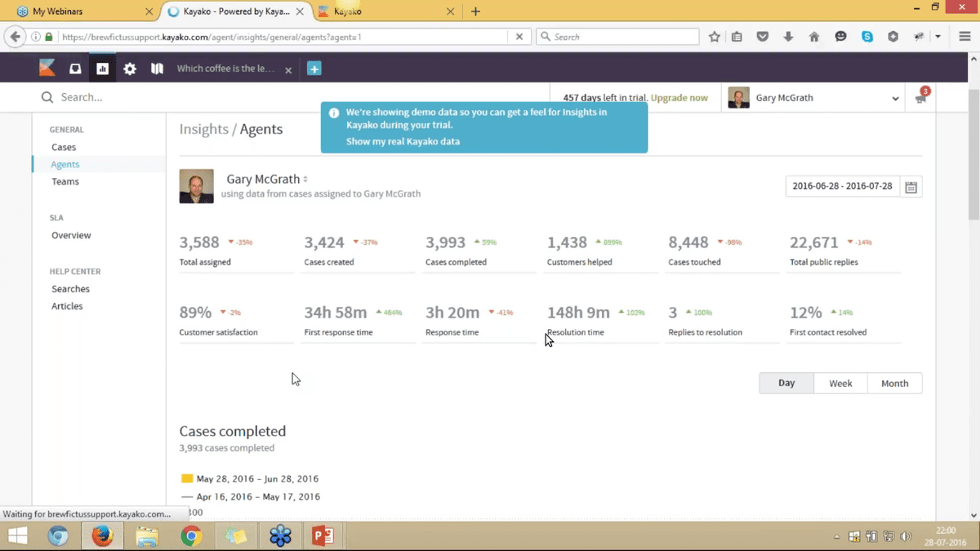Open the date range 2016-06-28 - 2016-07-28 field
This screenshot has height=551, width=980.
pos(842,186)
